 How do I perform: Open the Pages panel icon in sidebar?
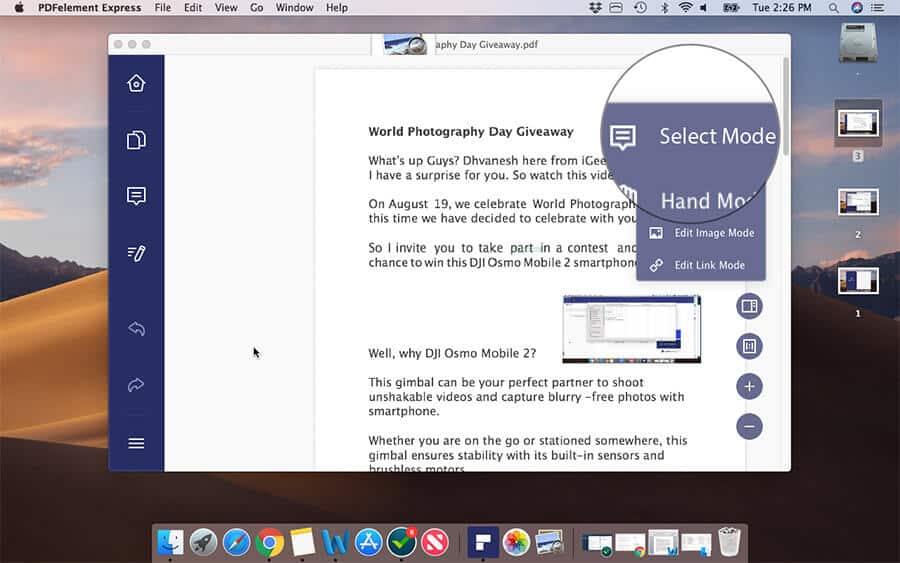click(x=136, y=140)
